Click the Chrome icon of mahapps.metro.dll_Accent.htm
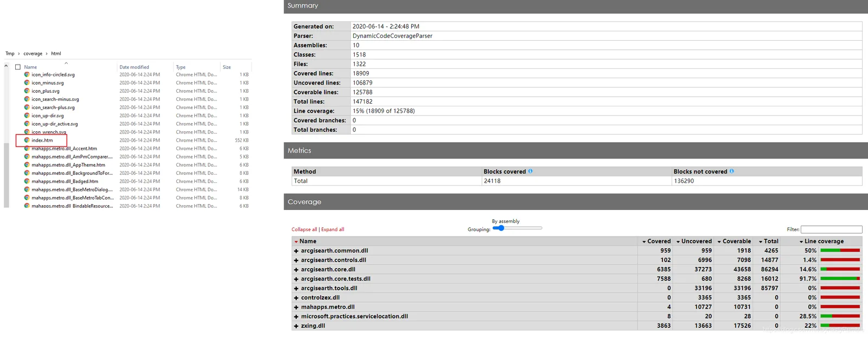 pyautogui.click(x=27, y=148)
